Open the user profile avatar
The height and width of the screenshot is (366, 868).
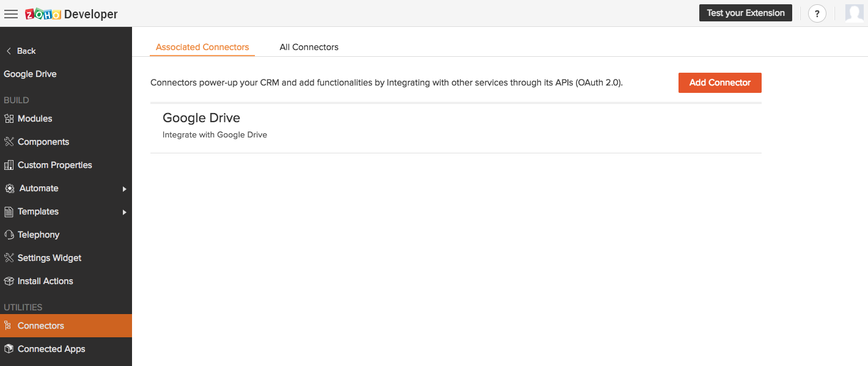855,13
